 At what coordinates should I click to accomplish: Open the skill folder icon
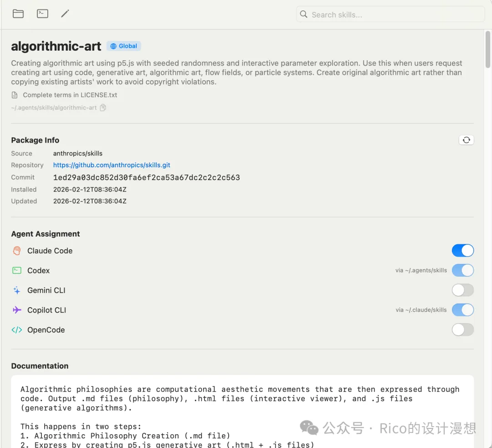pyautogui.click(x=18, y=14)
